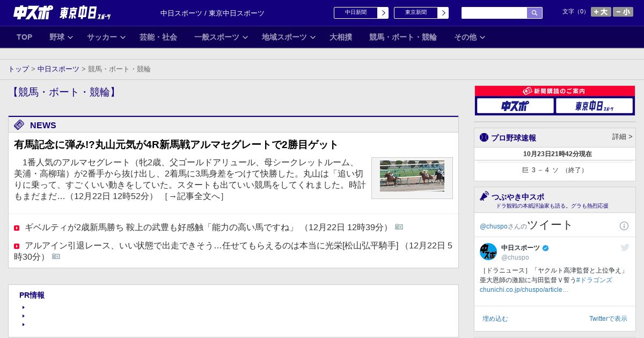Click the search magnifier button
The image size is (644, 338).
coord(535,13)
